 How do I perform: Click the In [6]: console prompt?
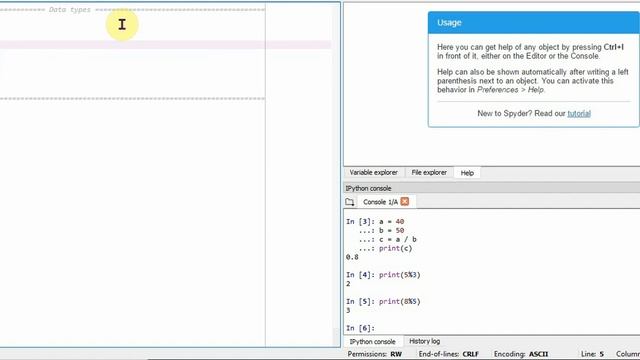[360, 328]
